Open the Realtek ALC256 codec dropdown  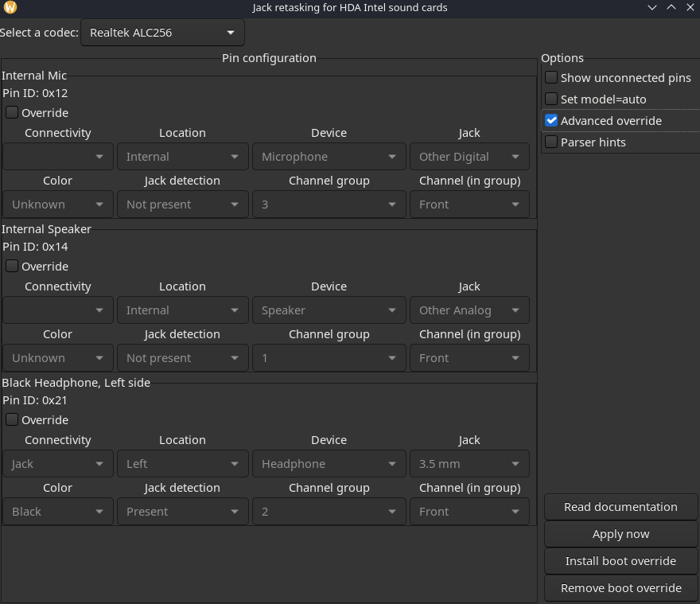162,33
